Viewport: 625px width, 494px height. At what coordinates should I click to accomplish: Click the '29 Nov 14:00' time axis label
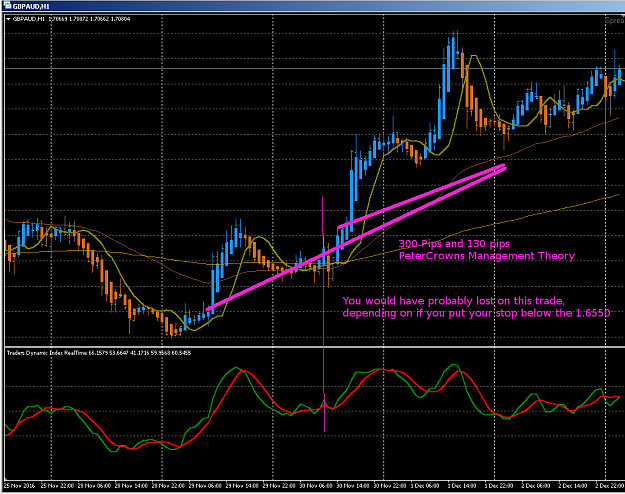pos(242,486)
